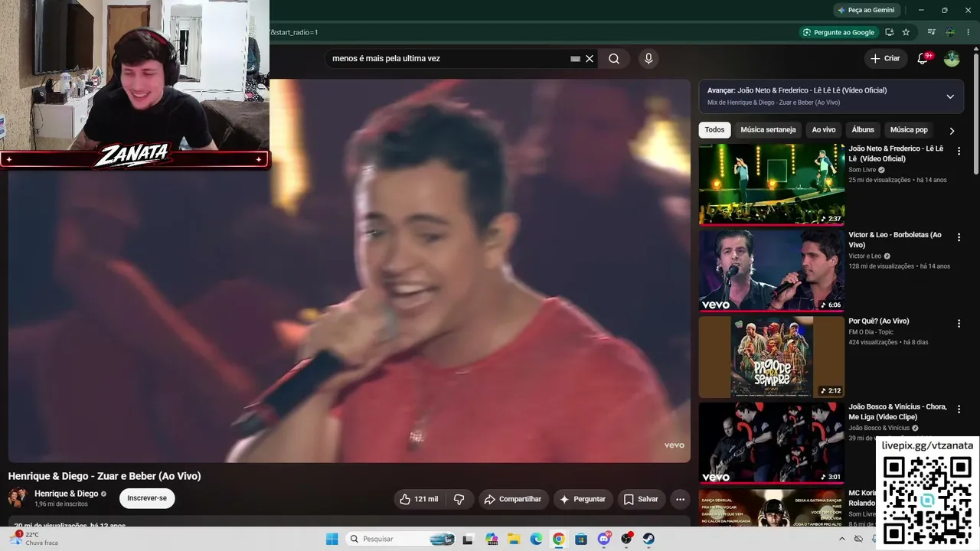This screenshot has height=551, width=980.
Task: Open Microsoft 365 Copilot on the taskbar
Action: (x=492, y=539)
